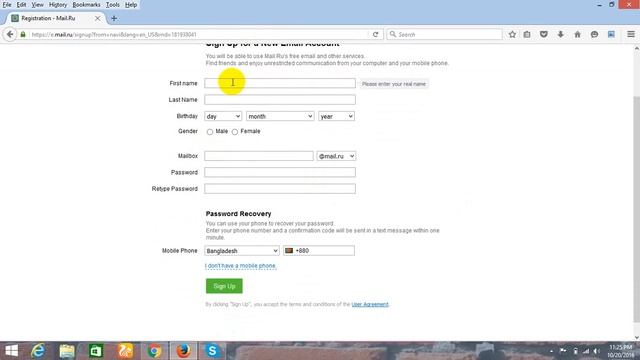The width and height of the screenshot is (640, 360).
Task: Switch to Firefox in the taskbar
Action: (x=183, y=351)
